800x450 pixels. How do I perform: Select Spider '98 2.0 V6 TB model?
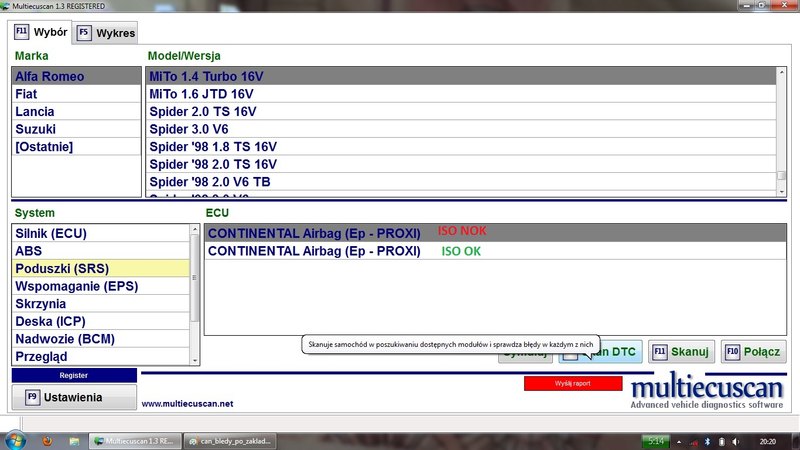(x=461, y=182)
